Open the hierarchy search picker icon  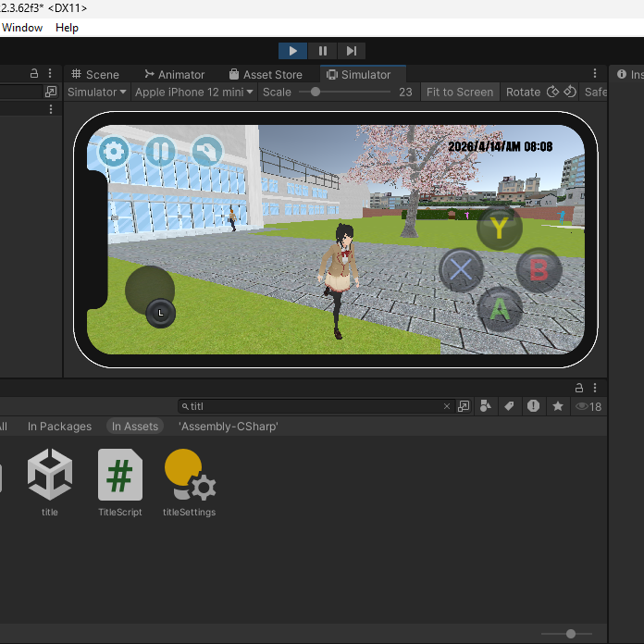[51, 92]
